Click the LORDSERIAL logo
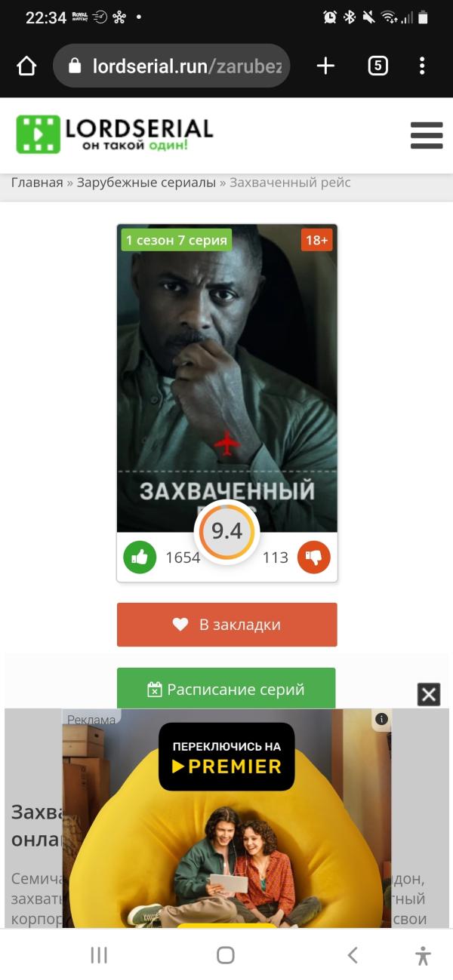Viewport: 453px width, 980px height. click(x=115, y=135)
